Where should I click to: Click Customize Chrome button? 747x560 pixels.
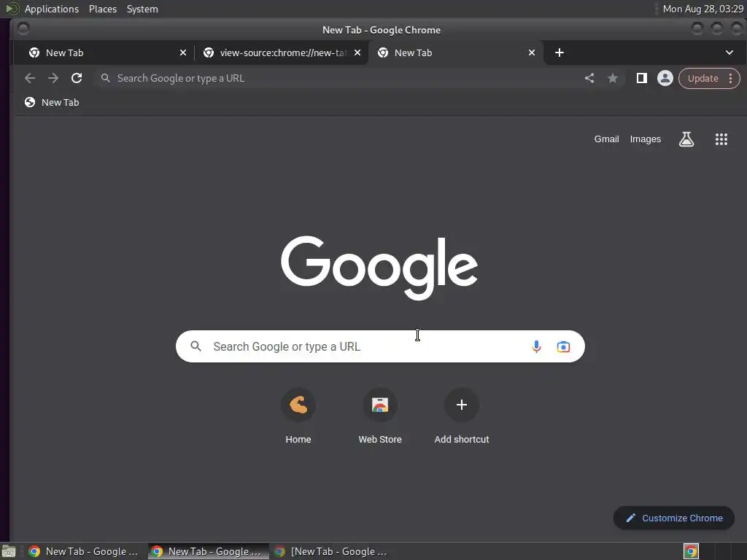[673, 518]
